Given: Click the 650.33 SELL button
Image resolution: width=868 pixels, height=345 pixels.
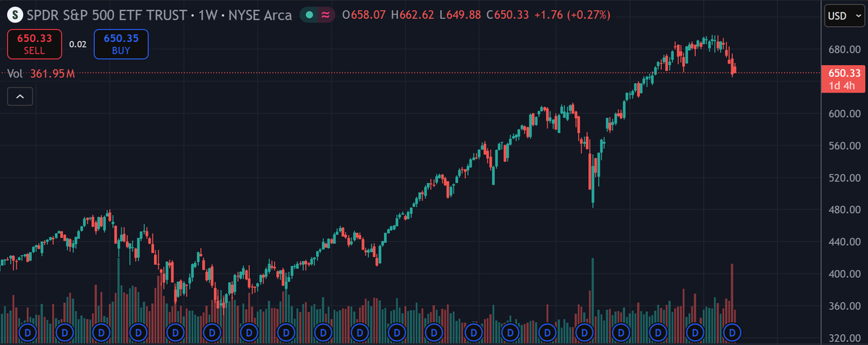Looking at the screenshot, I should 35,44.
